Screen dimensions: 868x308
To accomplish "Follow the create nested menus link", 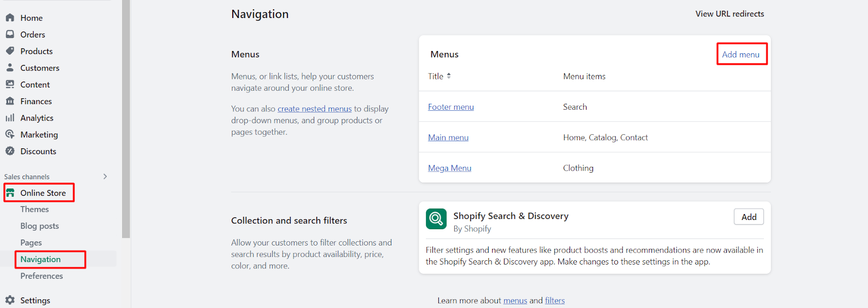I will coord(315,109).
